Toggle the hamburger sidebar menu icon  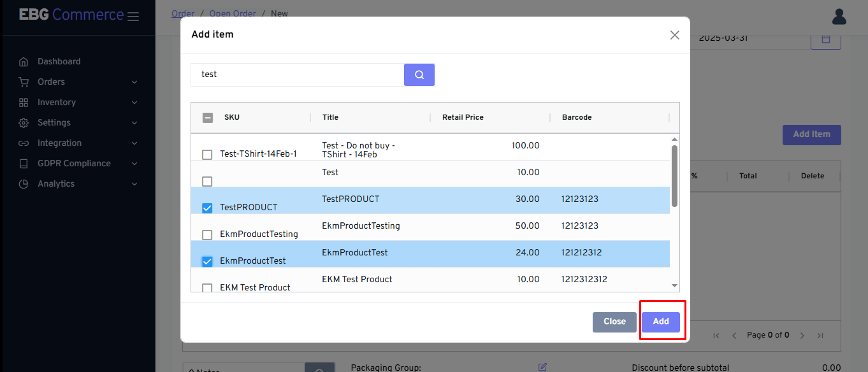[x=133, y=17]
